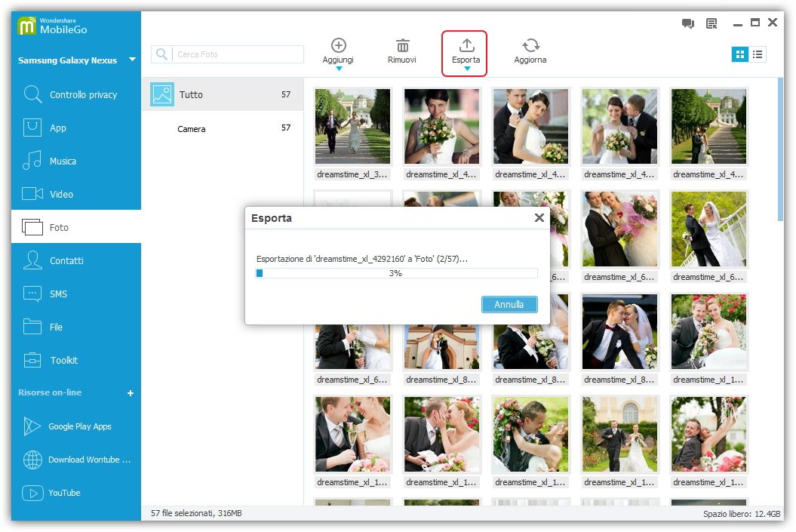Open Download Wontube resource
This screenshot has height=532, width=796.
tap(76, 460)
